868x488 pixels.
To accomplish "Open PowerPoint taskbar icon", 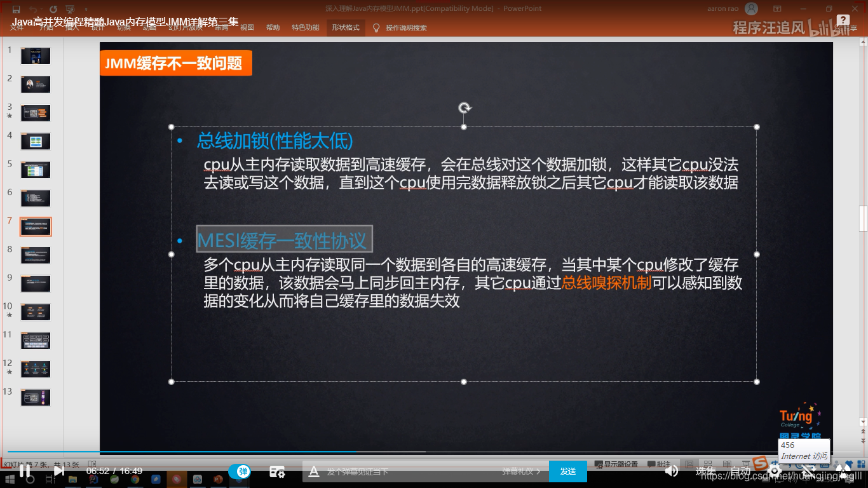I will click(x=218, y=480).
